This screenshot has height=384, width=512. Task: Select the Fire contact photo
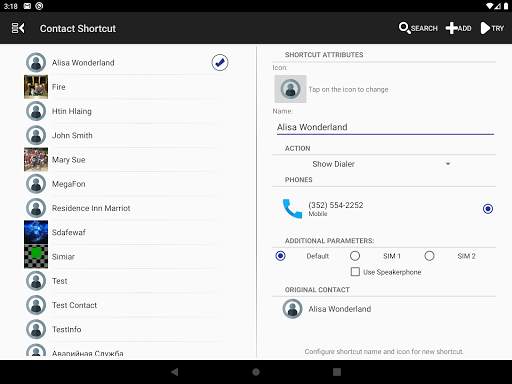point(36,87)
